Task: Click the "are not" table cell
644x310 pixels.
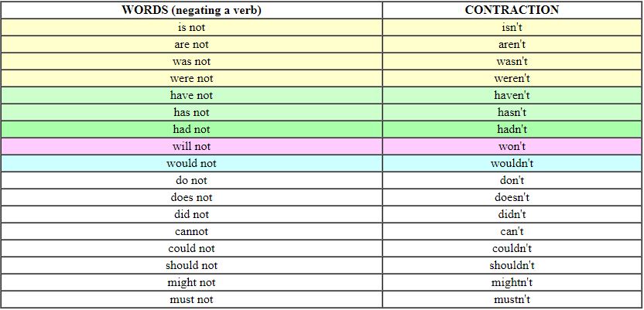Action: tap(191, 44)
